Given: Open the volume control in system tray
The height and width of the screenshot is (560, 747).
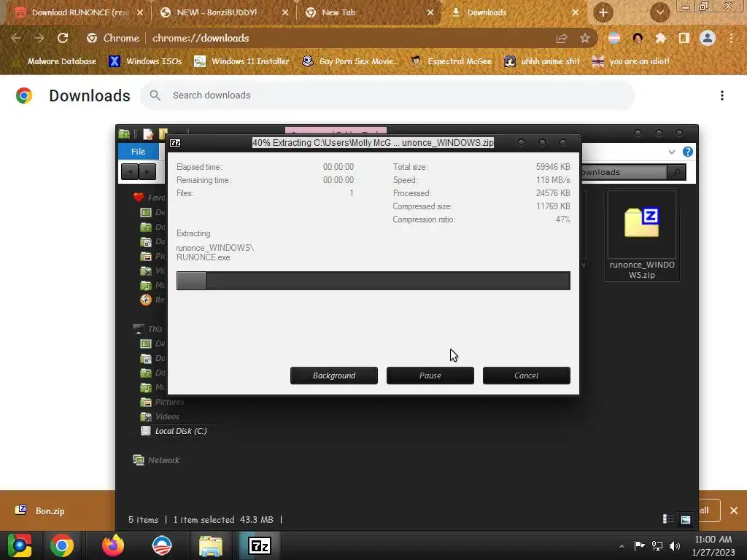Looking at the screenshot, I should [675, 545].
